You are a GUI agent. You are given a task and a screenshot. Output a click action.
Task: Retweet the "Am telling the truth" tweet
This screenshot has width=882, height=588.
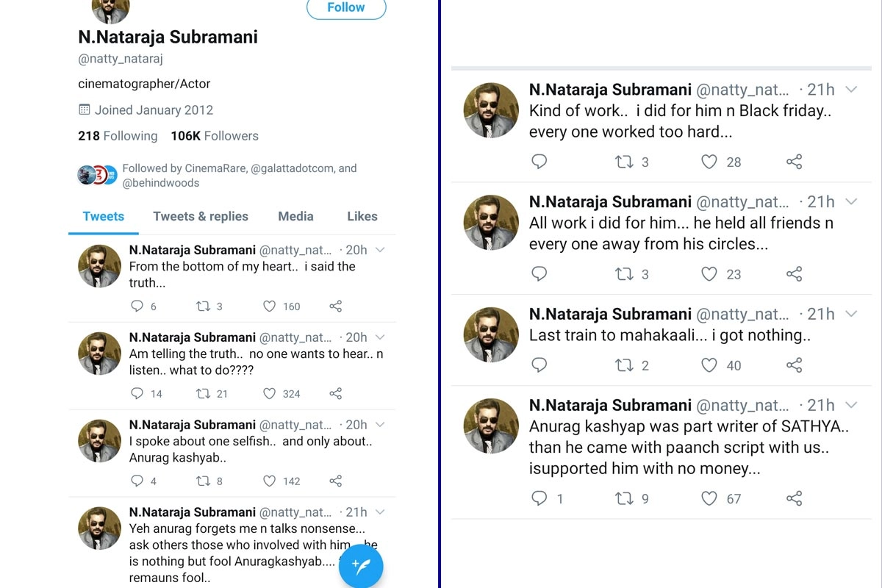click(204, 394)
